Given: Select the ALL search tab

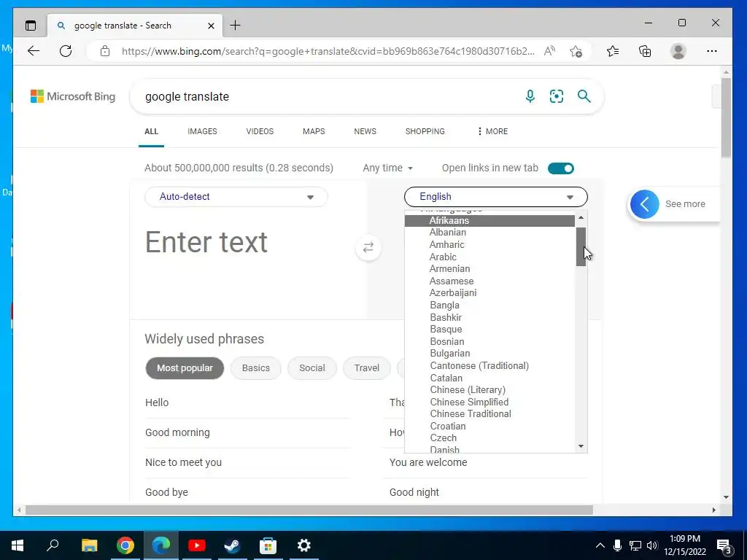Looking at the screenshot, I should (151, 131).
